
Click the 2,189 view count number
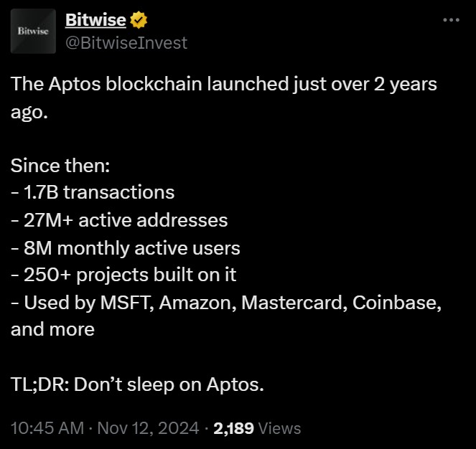point(233,428)
